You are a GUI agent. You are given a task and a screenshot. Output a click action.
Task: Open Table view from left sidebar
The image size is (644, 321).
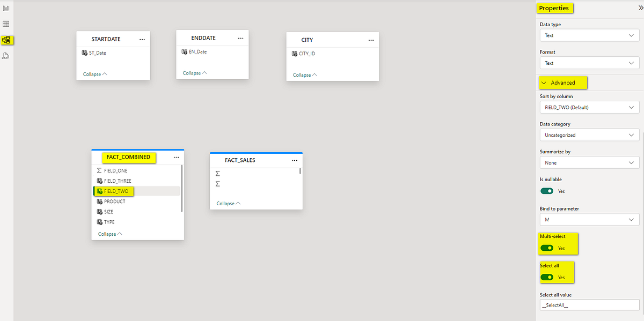point(6,24)
